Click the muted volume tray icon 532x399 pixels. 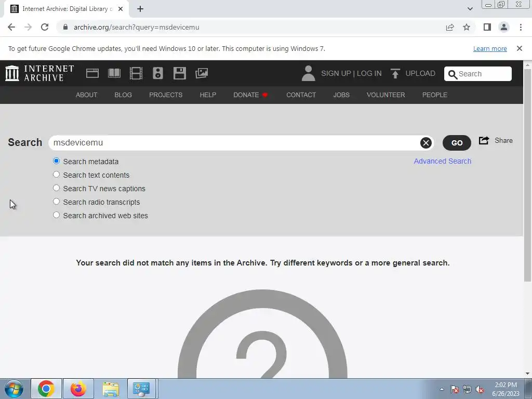coord(480,389)
